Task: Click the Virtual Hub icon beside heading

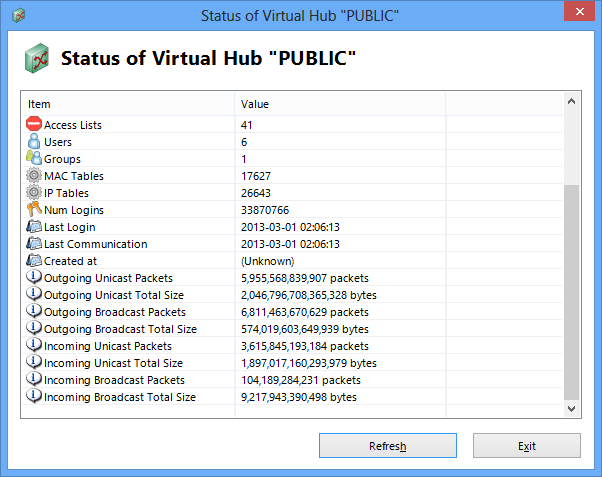Action: (x=37, y=58)
